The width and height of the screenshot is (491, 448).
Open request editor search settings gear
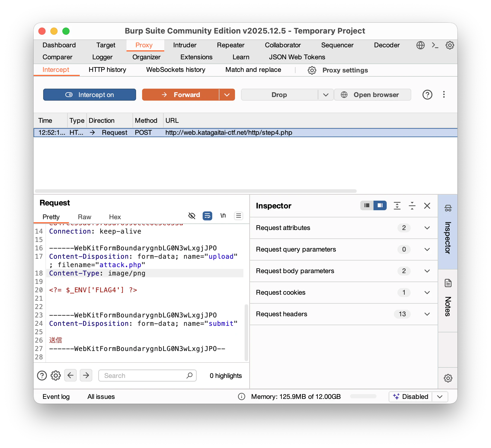(x=56, y=376)
